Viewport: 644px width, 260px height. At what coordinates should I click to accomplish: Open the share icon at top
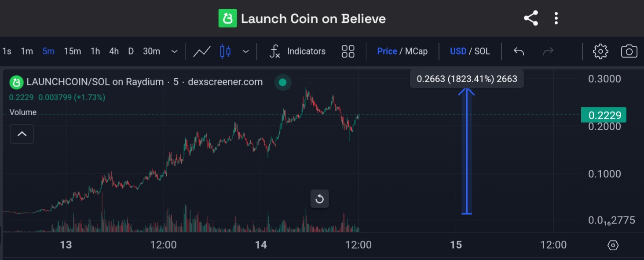[531, 18]
